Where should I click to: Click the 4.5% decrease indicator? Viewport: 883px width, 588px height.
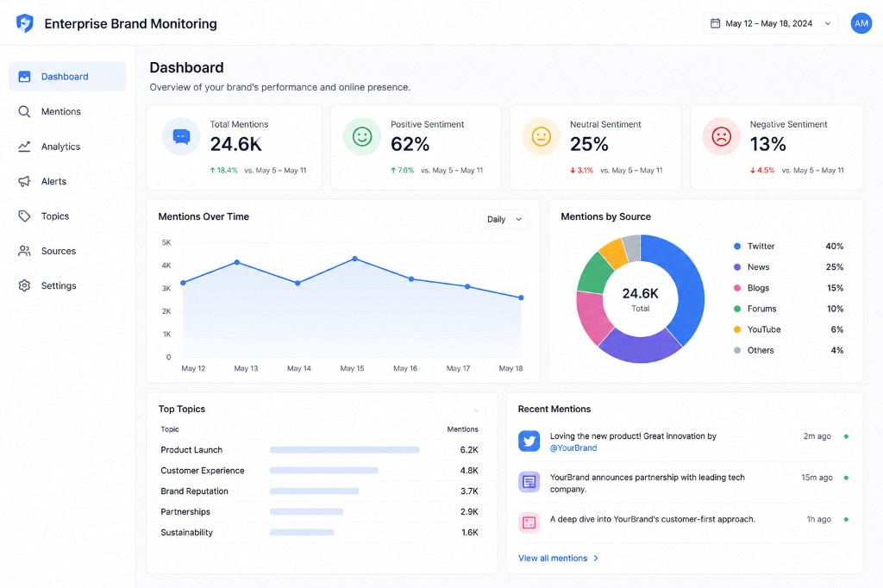[762, 170]
